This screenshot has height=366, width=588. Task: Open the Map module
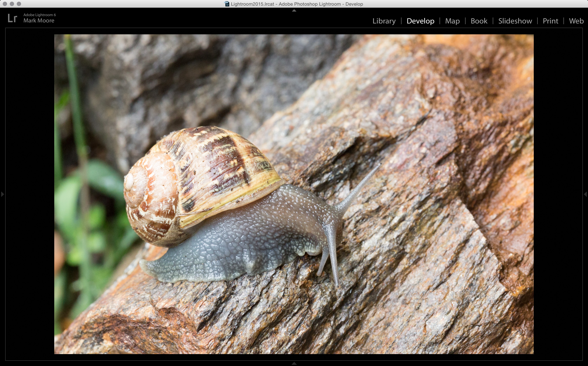pyautogui.click(x=452, y=21)
